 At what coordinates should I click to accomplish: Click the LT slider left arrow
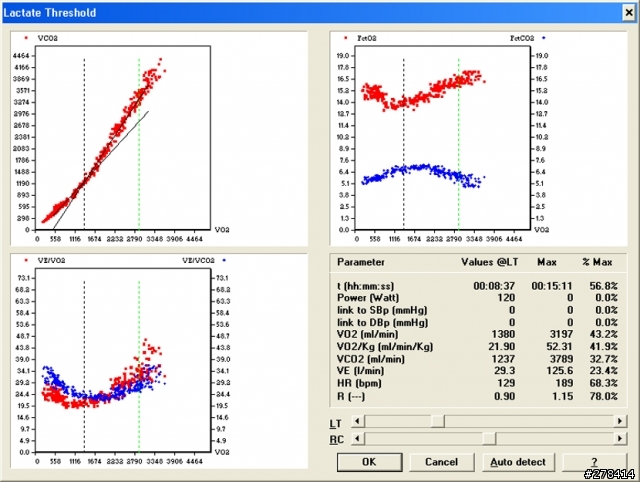[358, 421]
